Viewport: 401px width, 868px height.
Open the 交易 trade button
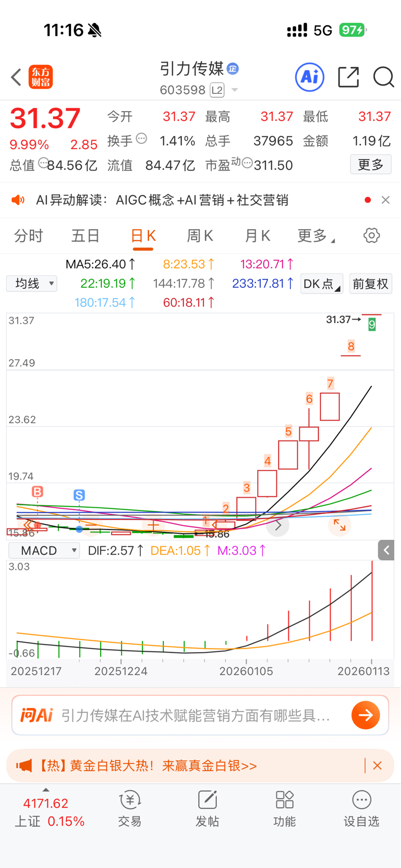[x=130, y=809]
